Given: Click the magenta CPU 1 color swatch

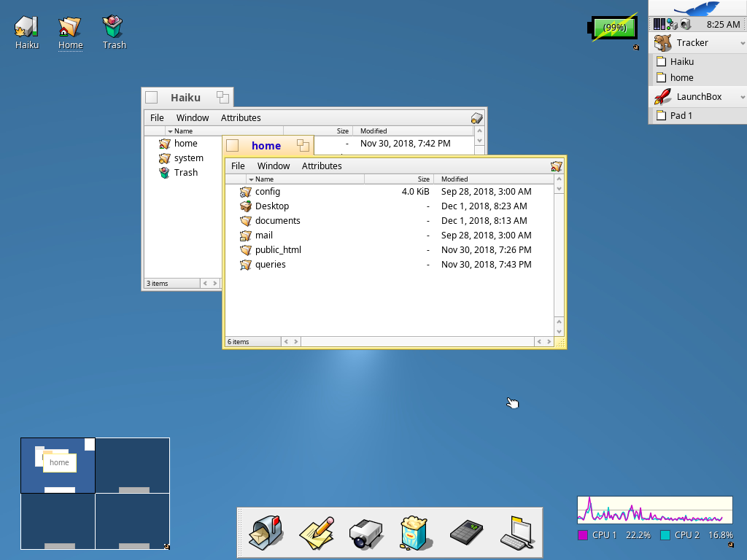Looking at the screenshot, I should pyautogui.click(x=581, y=534).
